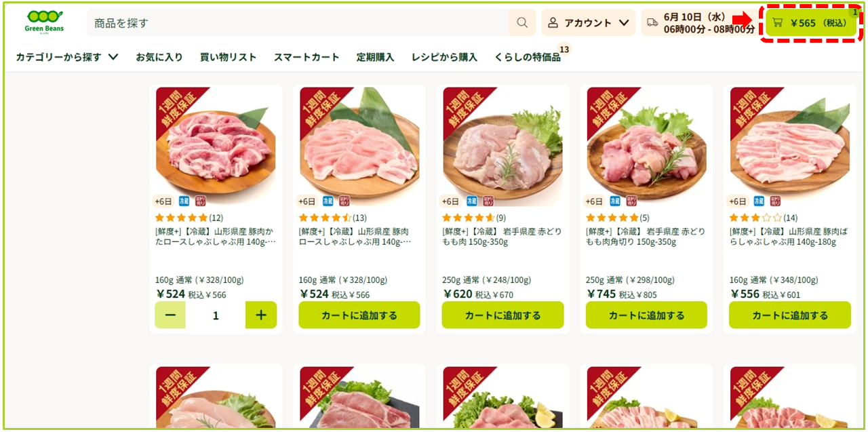Click the Green Beans logo
Viewport: 868px width, 432px height.
tap(44, 22)
